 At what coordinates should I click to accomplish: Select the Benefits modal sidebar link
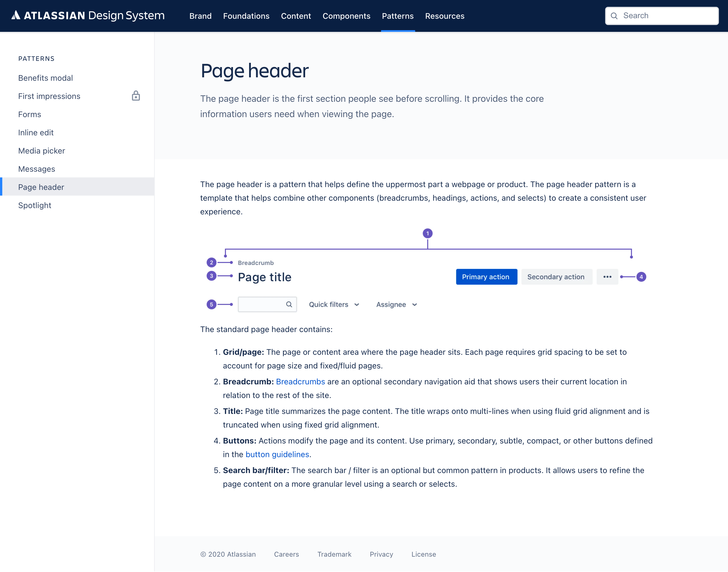[x=45, y=77]
